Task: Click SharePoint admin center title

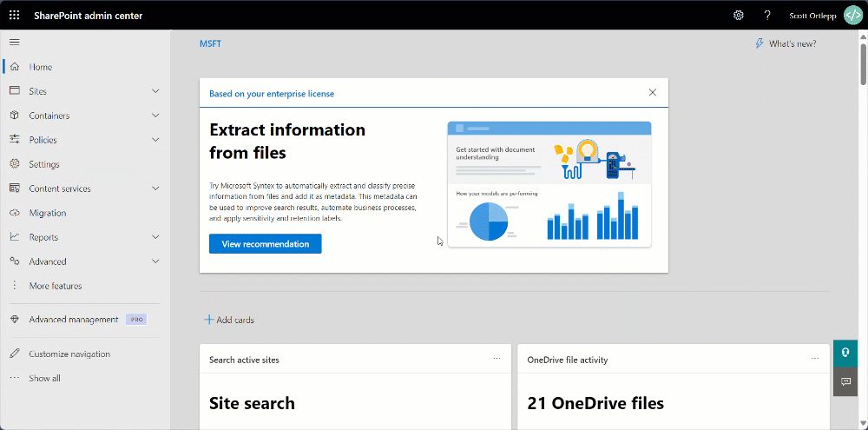Action: (x=88, y=16)
